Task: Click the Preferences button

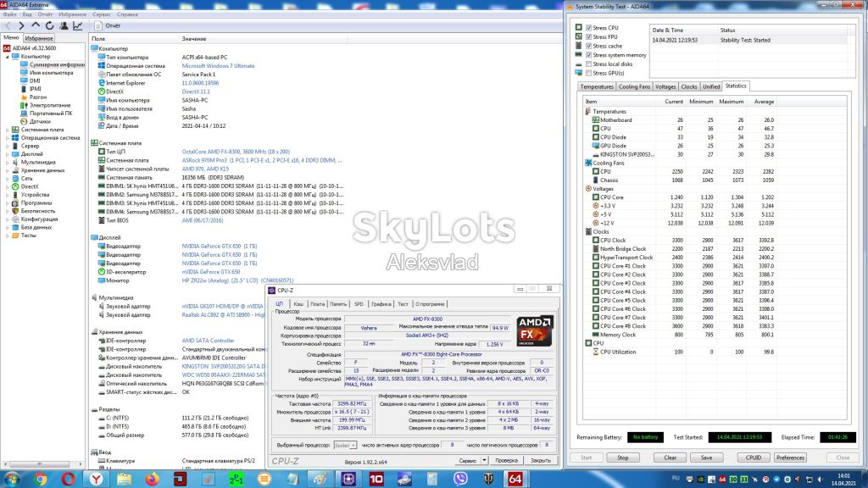Action: point(790,457)
